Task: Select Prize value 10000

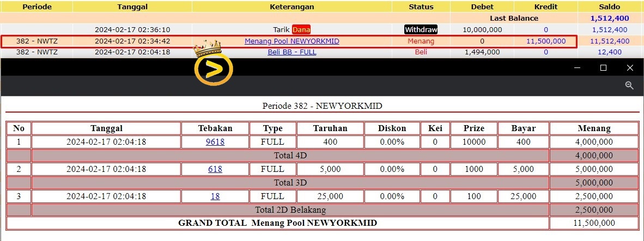Action: (x=473, y=142)
